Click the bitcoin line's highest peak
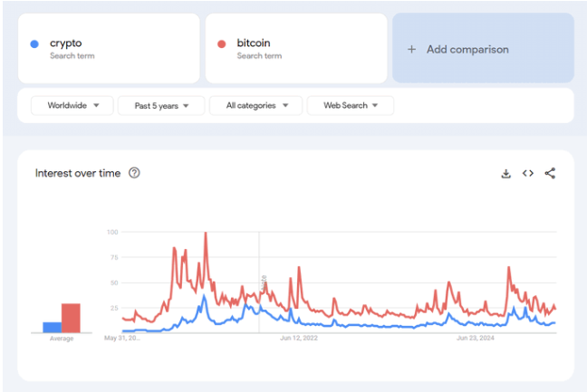The width and height of the screenshot is (587, 392). (206, 234)
